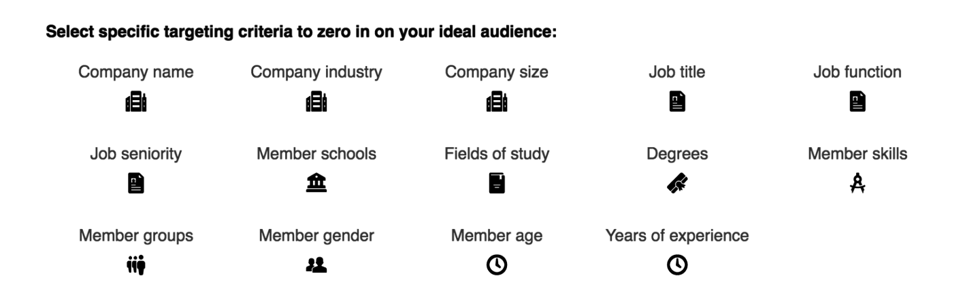Select the Company industry building icon
This screenshot has width=980, height=287.
316,102
